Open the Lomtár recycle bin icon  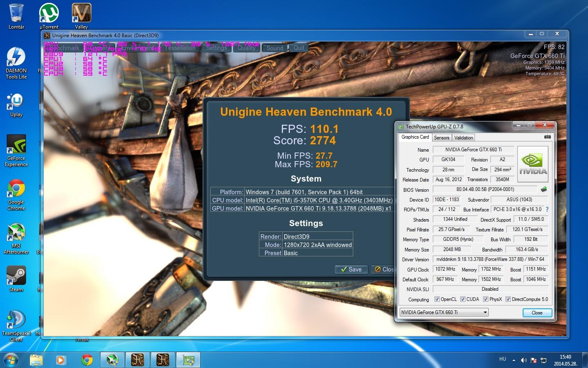pos(16,16)
